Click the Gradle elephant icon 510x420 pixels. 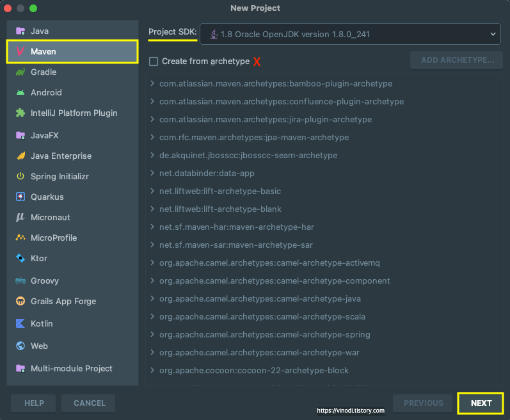click(x=20, y=72)
